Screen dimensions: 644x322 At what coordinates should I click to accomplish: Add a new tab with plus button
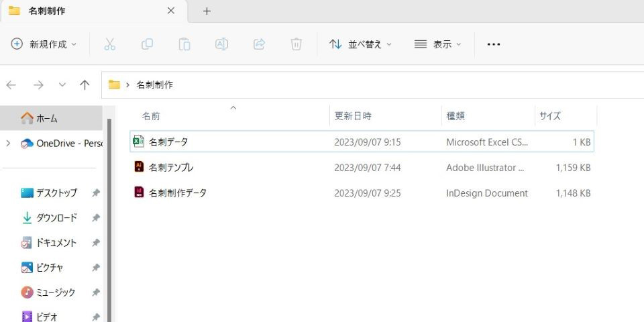tap(207, 11)
